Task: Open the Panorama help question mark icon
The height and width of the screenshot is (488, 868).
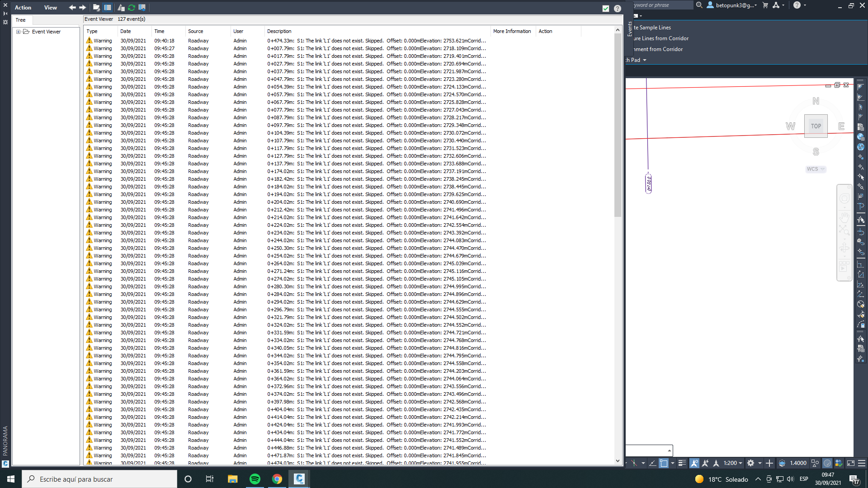Action: click(x=618, y=9)
